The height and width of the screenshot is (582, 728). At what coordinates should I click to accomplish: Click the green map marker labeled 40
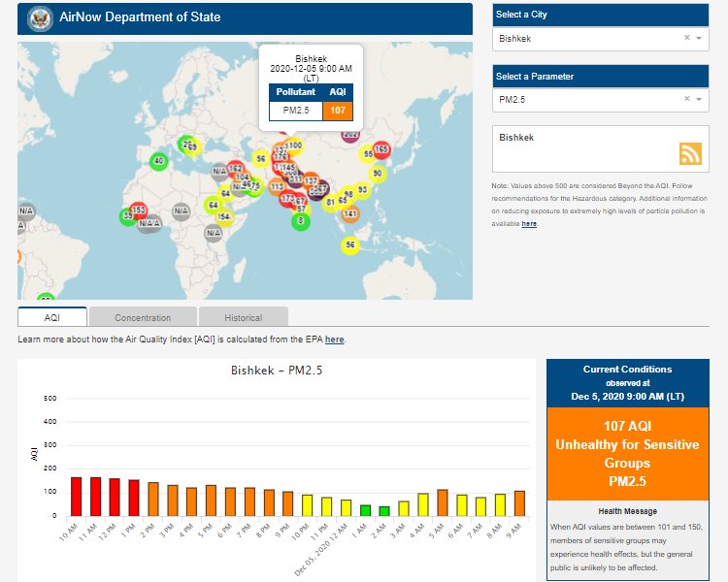(x=159, y=161)
